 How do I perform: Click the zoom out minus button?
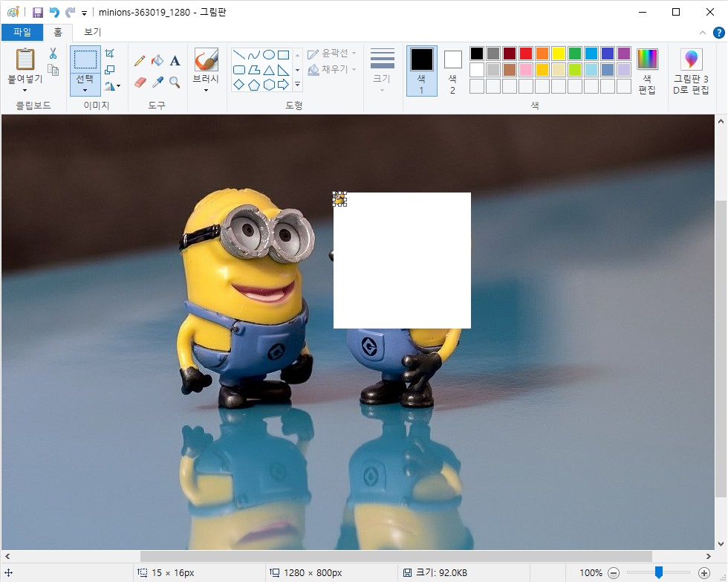(614, 573)
